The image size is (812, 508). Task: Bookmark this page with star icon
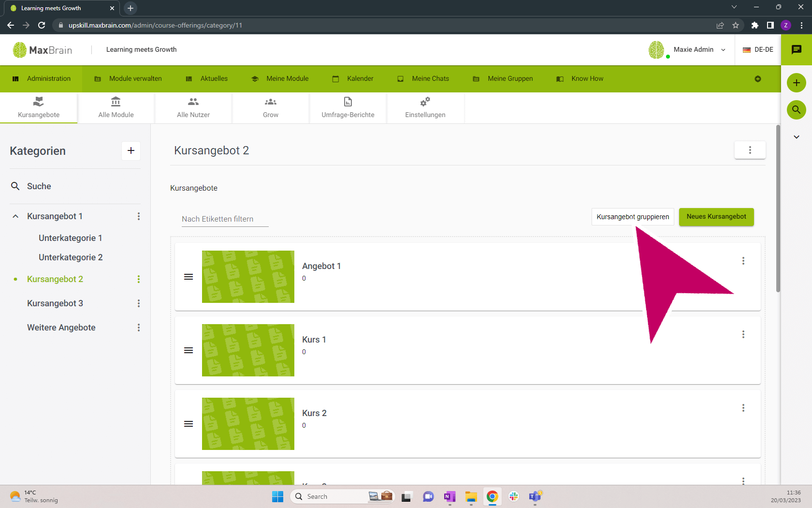tap(736, 25)
